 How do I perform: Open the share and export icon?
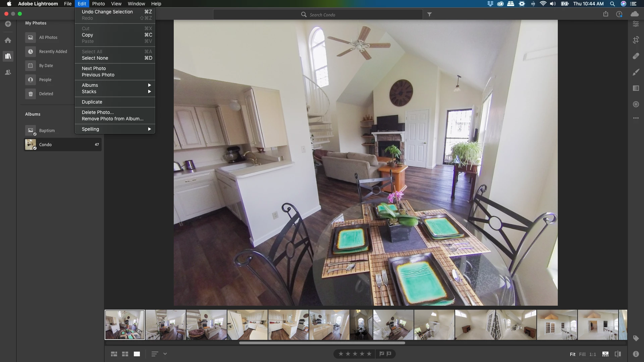point(605,14)
